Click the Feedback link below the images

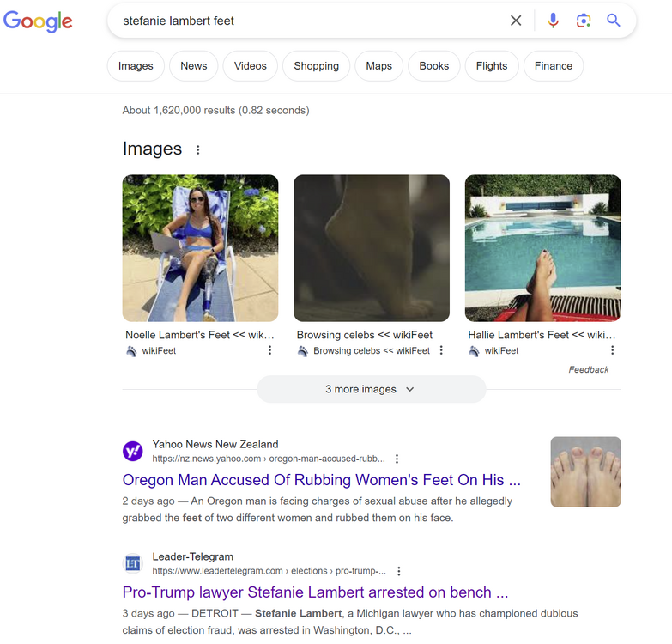click(x=589, y=369)
